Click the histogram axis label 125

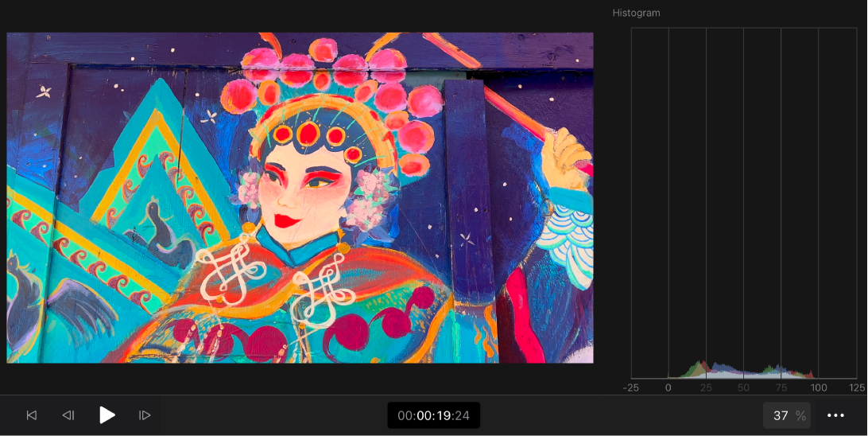(856, 387)
